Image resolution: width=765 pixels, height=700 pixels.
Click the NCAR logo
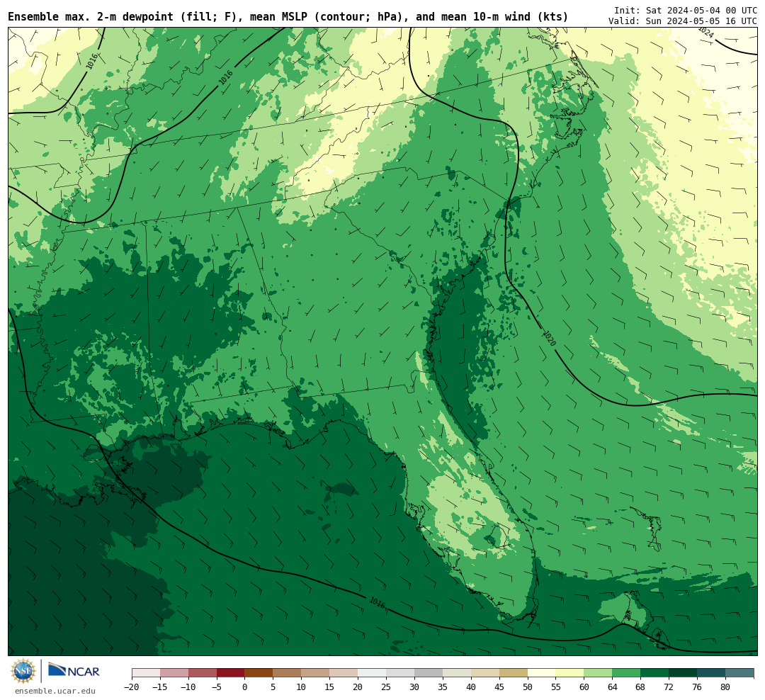tap(74, 670)
